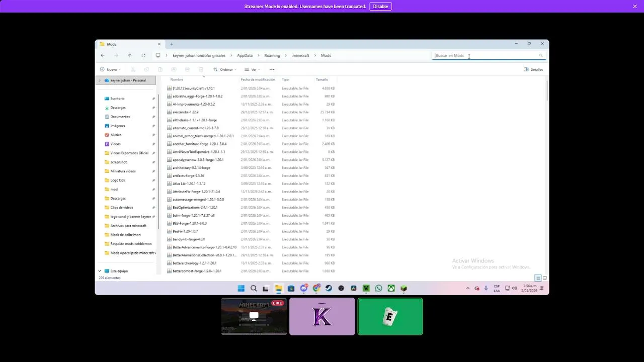The height and width of the screenshot is (362, 644).
Task: Expand keyner johan - Personal tree node
Action: [100, 80]
